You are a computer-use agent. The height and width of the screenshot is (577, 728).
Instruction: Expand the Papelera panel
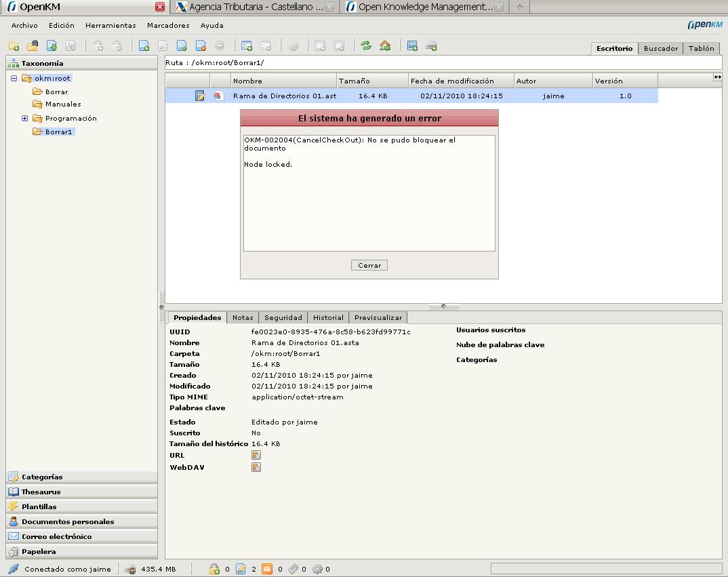pos(82,551)
